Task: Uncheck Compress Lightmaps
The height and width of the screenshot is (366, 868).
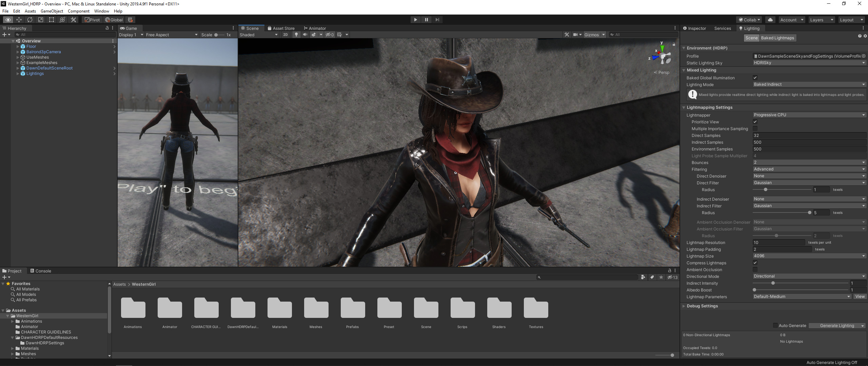Action: click(755, 263)
